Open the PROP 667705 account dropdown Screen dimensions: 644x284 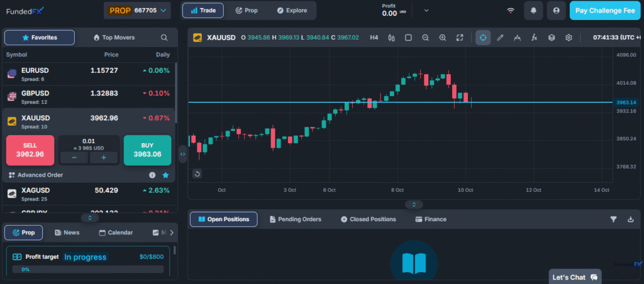[x=137, y=11]
